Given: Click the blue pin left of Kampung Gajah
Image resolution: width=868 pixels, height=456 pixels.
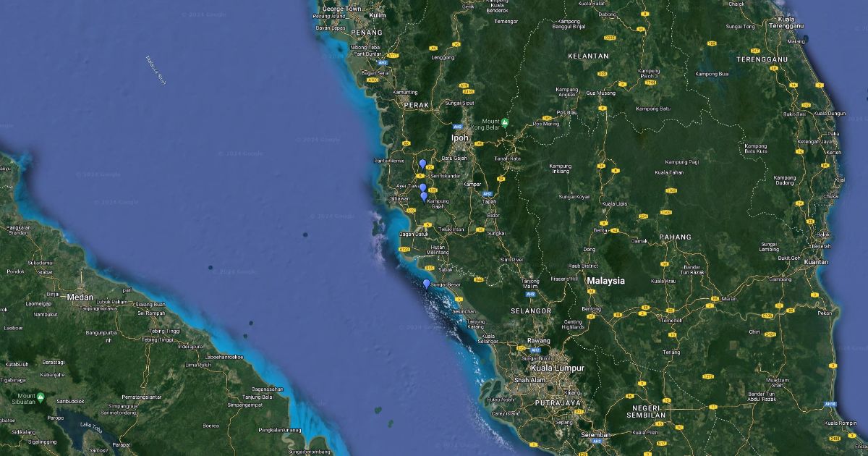Looking at the screenshot, I should pyautogui.click(x=424, y=196).
